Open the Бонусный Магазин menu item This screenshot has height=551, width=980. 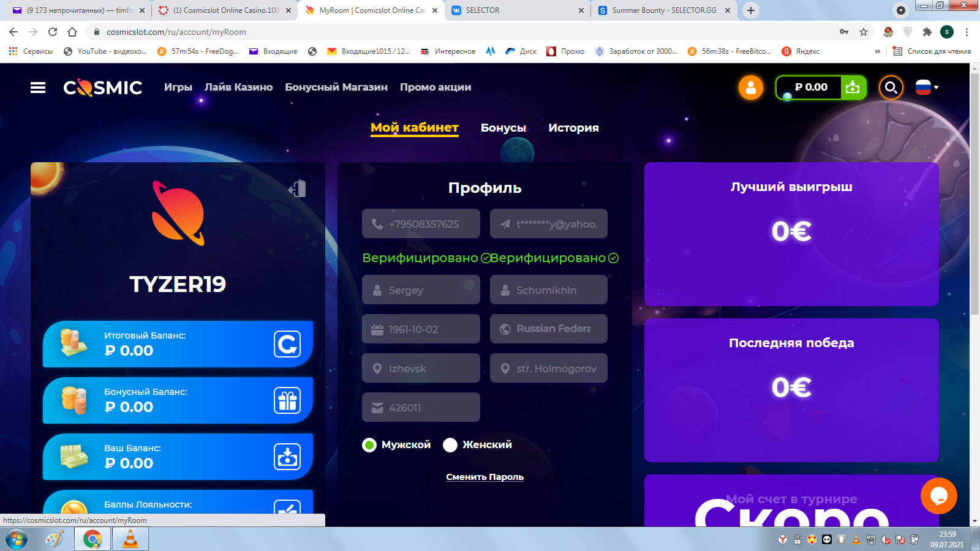[336, 88]
